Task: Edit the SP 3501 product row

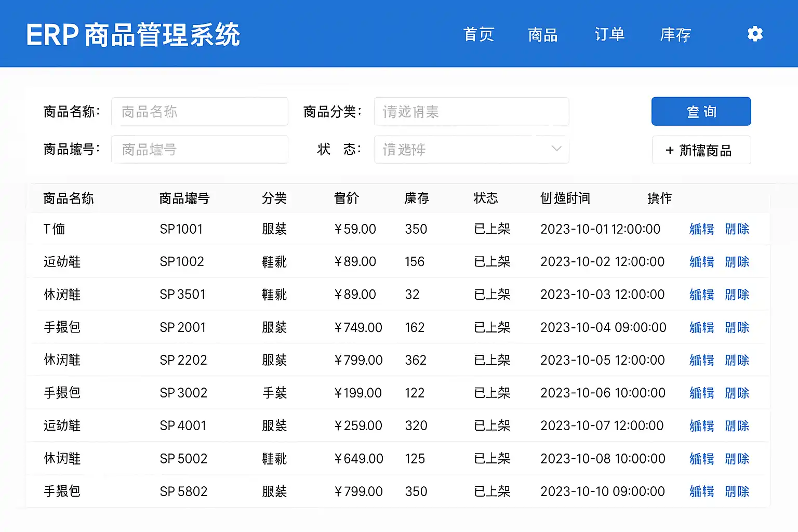Action: click(701, 295)
